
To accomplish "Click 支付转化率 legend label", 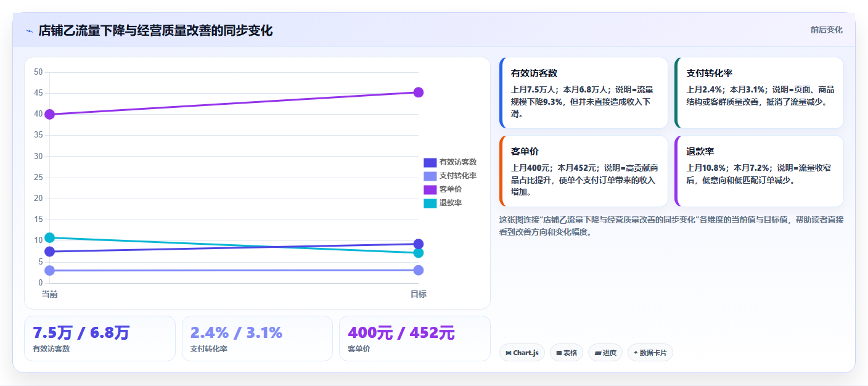I will (458, 176).
